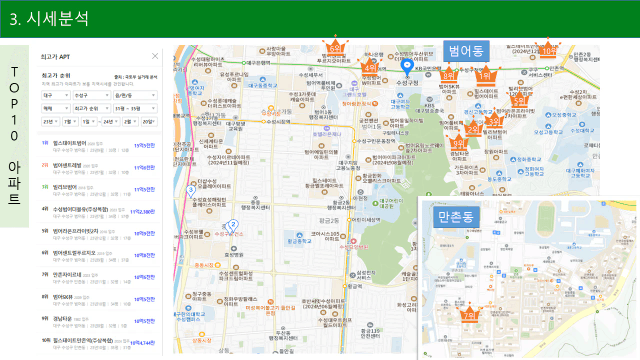Click the blue location pin above 수성구청
This screenshot has width=640, height=360.
coord(407,66)
